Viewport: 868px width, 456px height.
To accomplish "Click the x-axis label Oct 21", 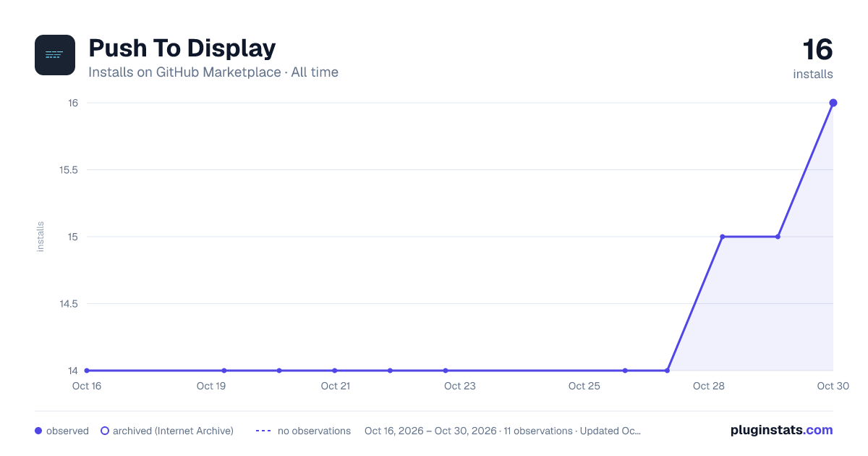I will tap(336, 386).
